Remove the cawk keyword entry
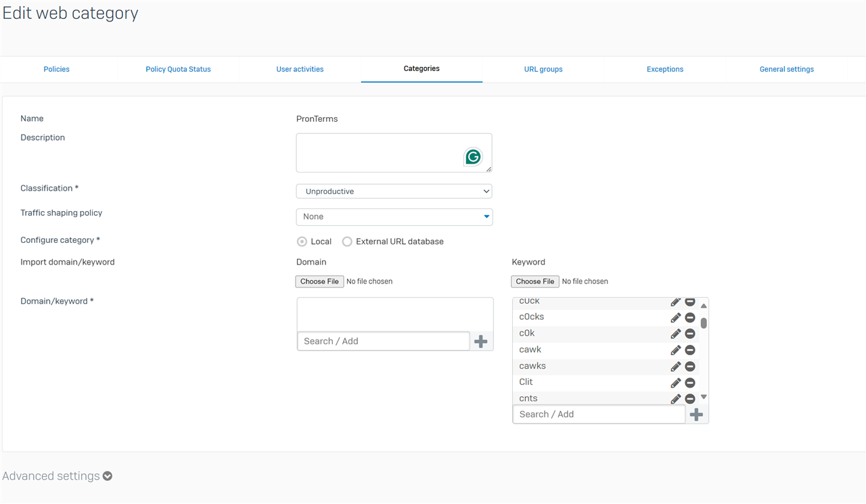 (x=690, y=350)
